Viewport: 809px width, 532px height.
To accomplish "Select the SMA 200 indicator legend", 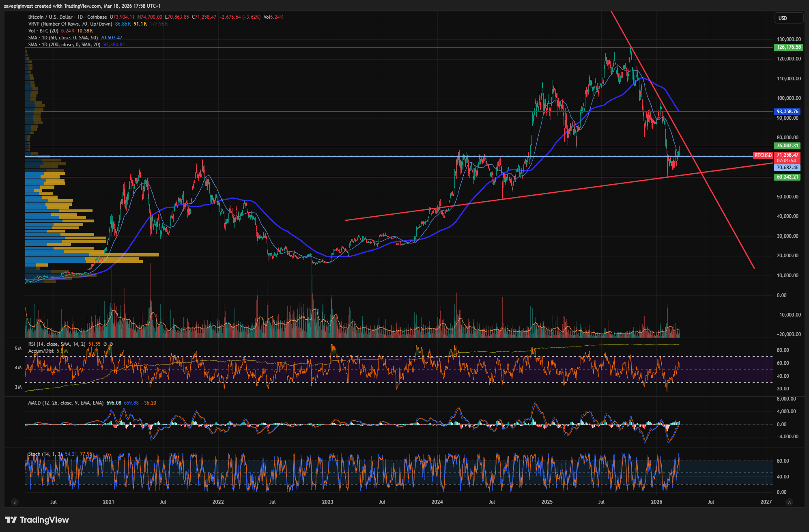I will pyautogui.click(x=64, y=45).
